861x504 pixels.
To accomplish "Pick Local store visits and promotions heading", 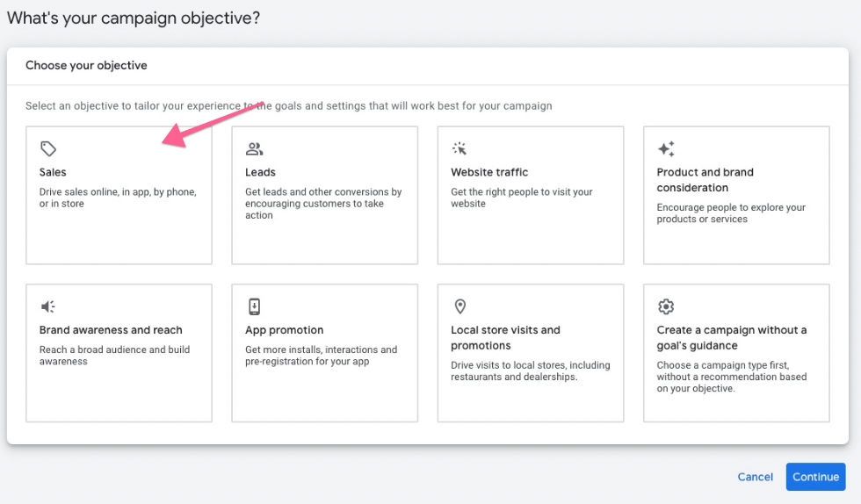I will [x=506, y=338].
